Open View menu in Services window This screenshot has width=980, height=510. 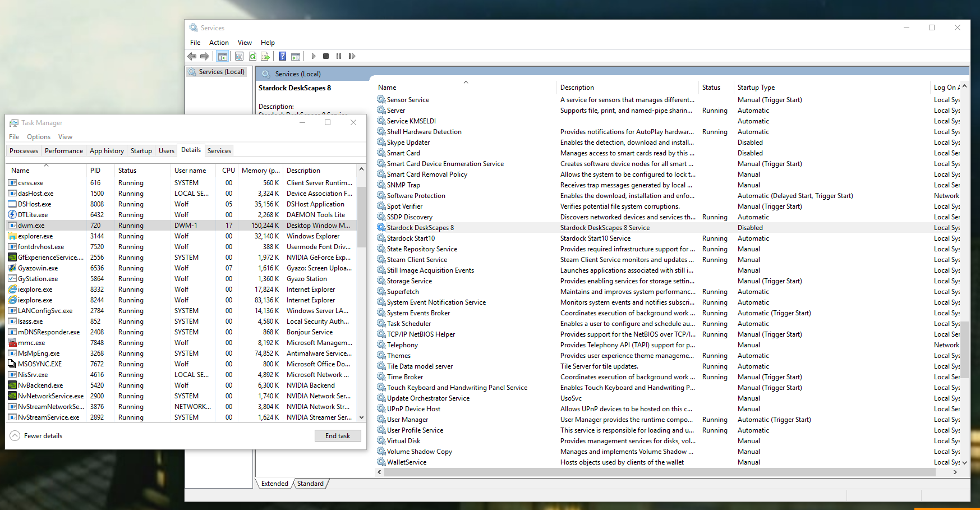(245, 43)
